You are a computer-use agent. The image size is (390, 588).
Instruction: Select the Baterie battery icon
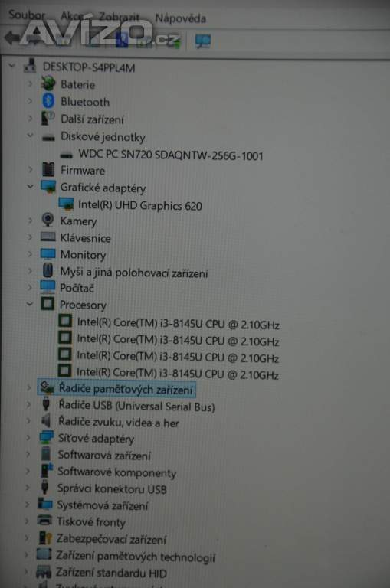point(48,83)
